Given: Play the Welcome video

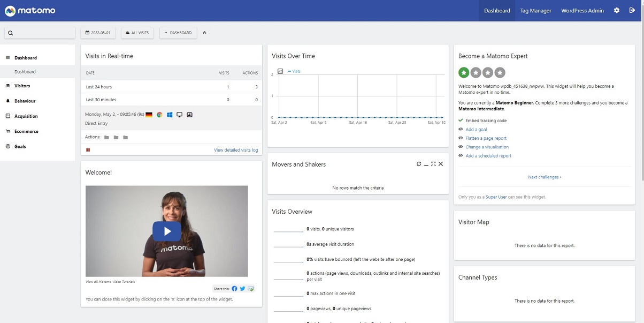Looking at the screenshot, I should click(x=167, y=231).
